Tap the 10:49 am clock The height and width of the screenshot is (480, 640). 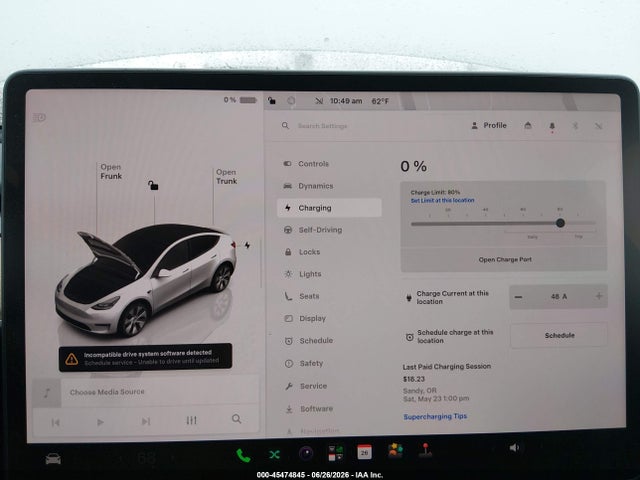click(x=346, y=101)
